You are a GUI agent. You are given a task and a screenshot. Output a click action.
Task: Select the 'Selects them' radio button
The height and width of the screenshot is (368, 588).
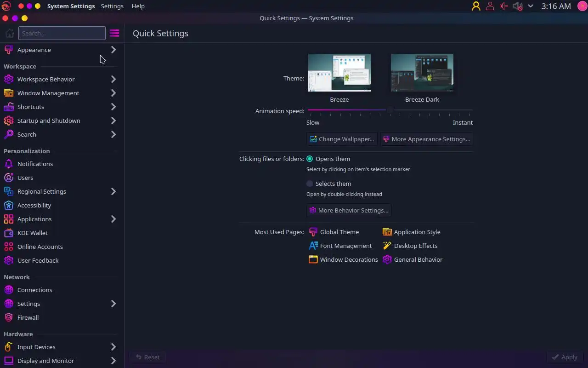(310, 184)
